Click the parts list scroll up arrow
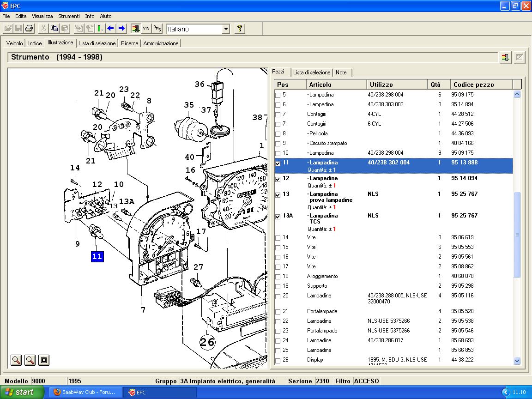 [517, 94]
